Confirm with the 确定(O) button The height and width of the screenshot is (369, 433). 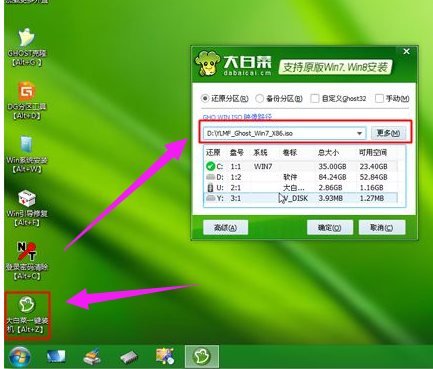click(329, 228)
